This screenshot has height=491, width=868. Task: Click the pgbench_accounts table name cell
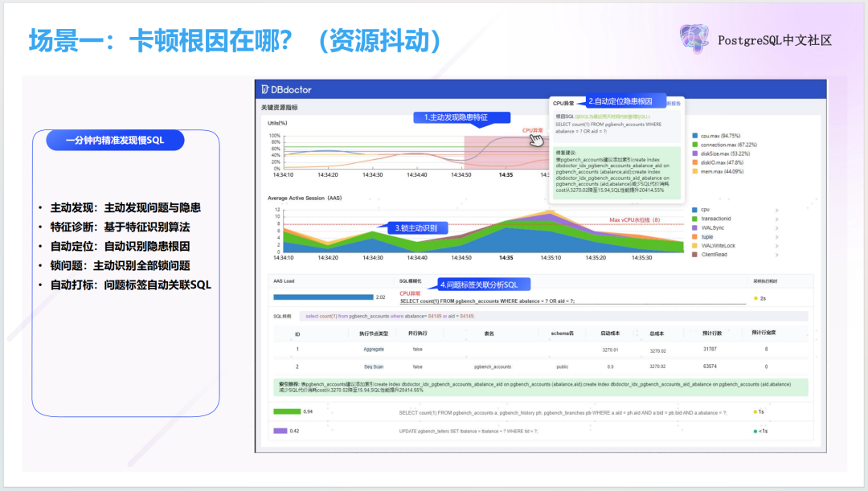point(493,366)
